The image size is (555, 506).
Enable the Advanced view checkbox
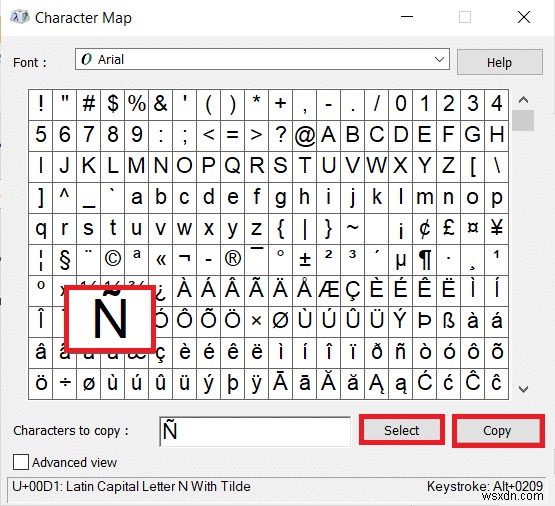point(21,462)
